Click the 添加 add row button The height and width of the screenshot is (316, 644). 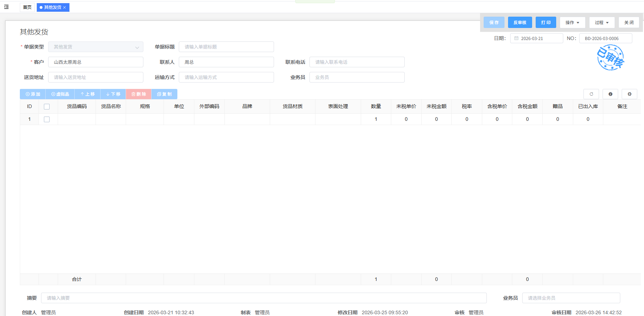click(x=33, y=94)
